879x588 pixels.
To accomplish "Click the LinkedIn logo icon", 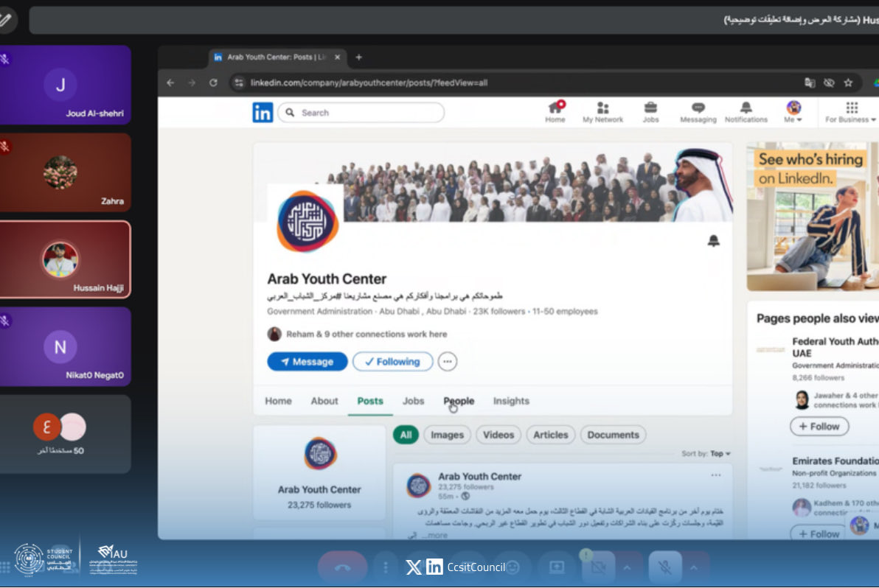I will [x=263, y=113].
